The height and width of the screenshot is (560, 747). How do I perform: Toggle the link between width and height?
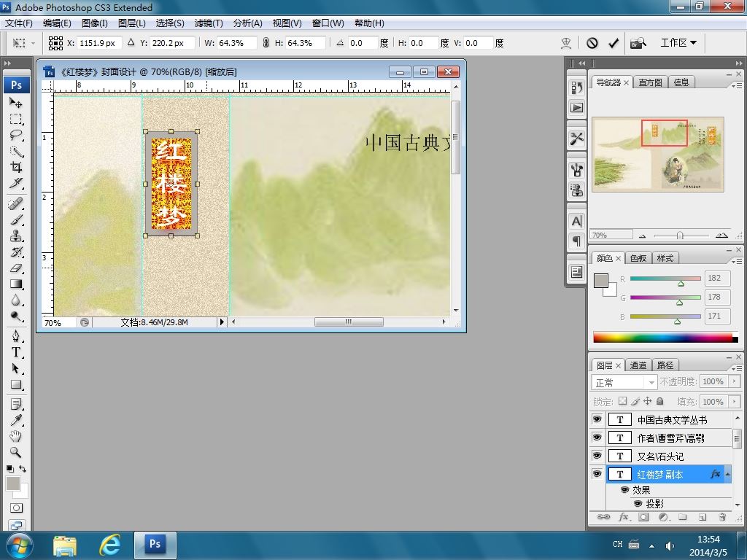click(x=266, y=43)
